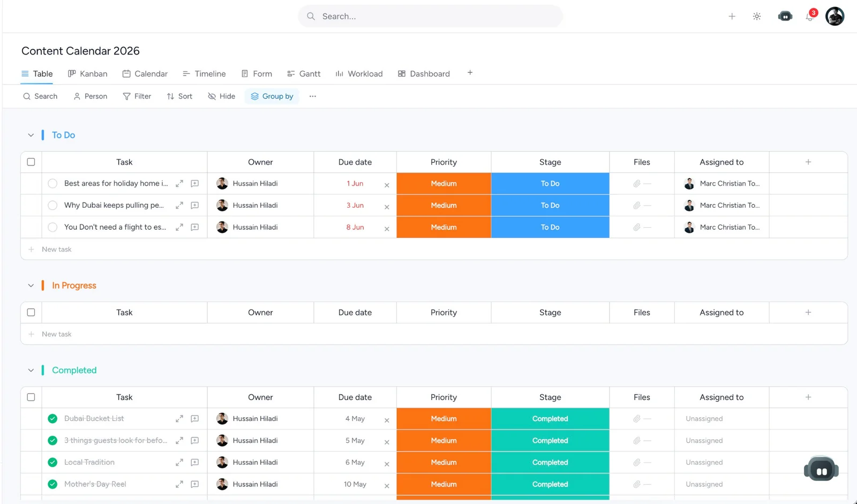
Task: Expand the 'You Don't need a flight' task
Action: (x=179, y=228)
